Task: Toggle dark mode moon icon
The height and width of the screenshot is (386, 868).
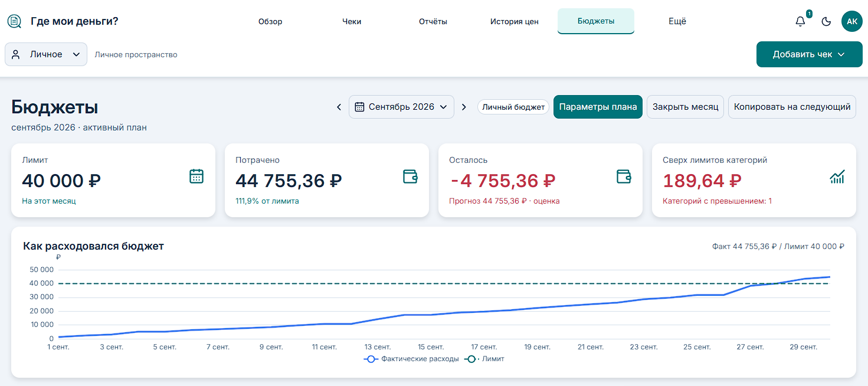Action: [826, 21]
